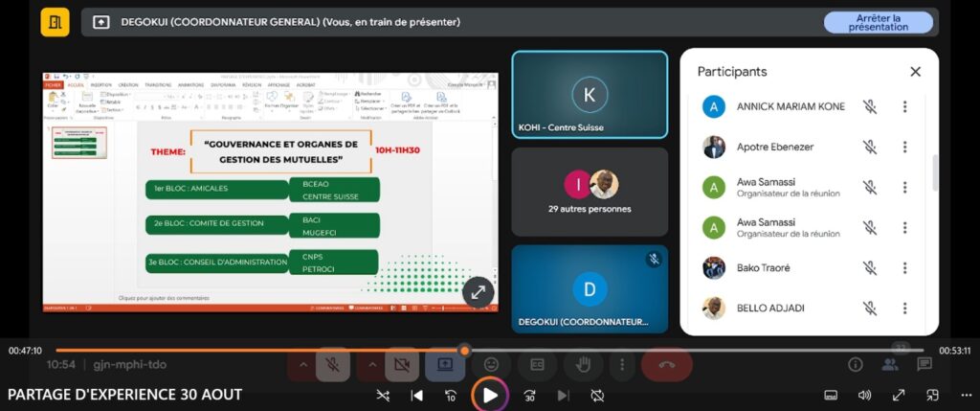Open the Meet chat icon

coord(924,364)
